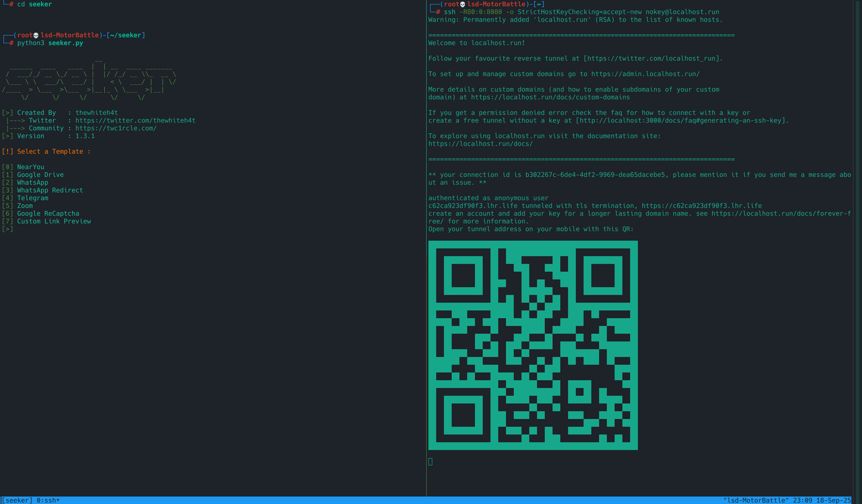Select the Google Drive template entry
862x504 pixels.
coord(40,175)
